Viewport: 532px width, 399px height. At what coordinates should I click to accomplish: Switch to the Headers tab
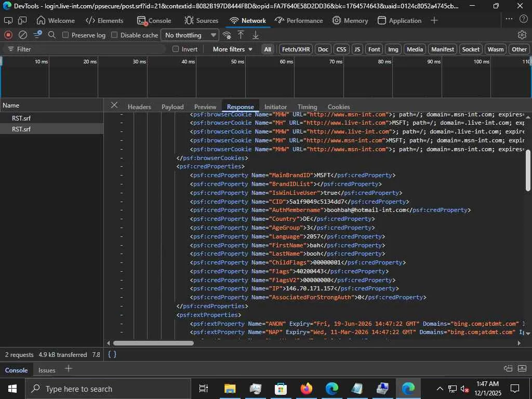coord(139,107)
